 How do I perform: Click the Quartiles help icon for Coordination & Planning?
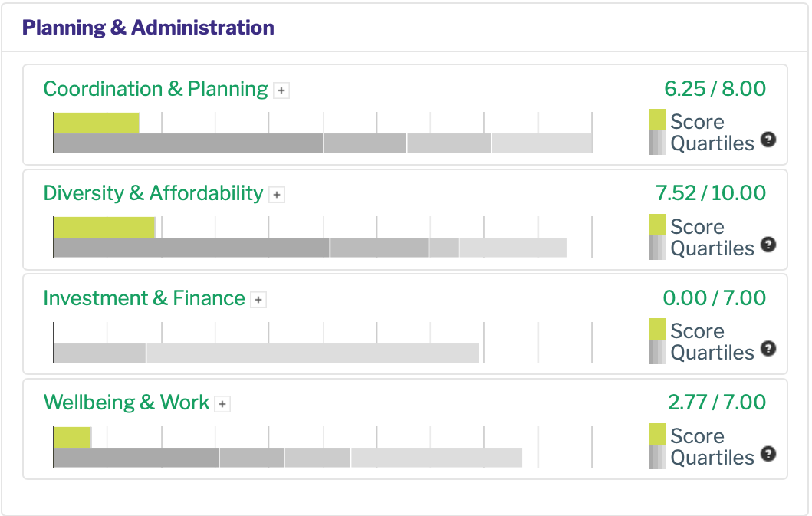click(x=768, y=142)
